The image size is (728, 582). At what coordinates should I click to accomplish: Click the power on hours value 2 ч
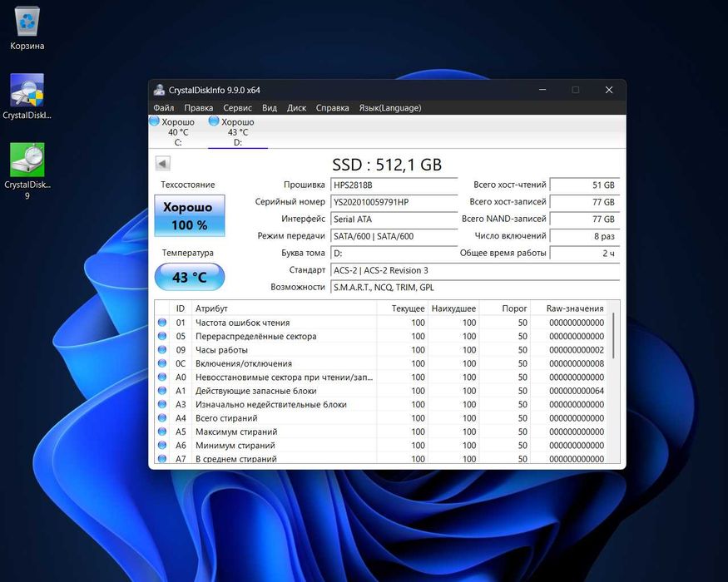[x=585, y=254]
